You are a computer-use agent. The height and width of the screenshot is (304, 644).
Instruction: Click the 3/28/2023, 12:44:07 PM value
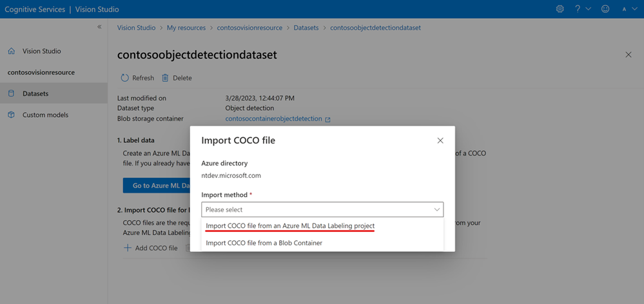tap(260, 98)
